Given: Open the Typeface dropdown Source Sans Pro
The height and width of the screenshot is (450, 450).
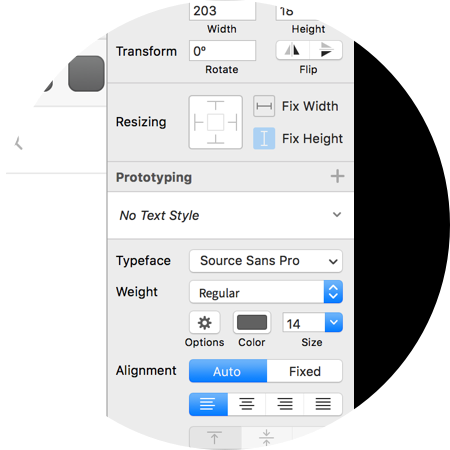Looking at the screenshot, I should pos(266,261).
